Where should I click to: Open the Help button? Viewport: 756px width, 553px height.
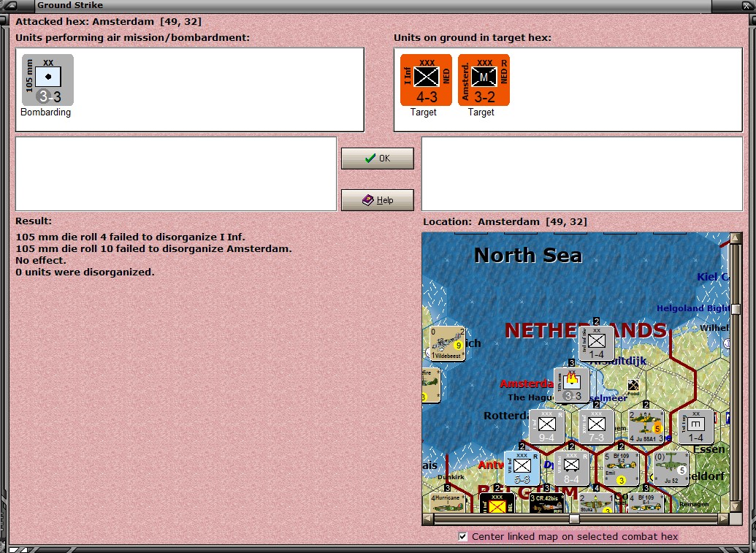378,200
